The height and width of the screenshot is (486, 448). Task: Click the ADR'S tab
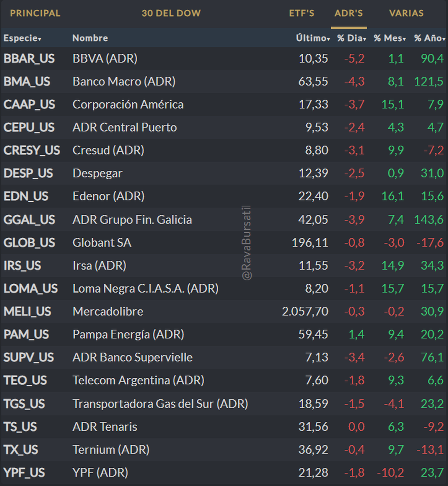[x=348, y=13]
